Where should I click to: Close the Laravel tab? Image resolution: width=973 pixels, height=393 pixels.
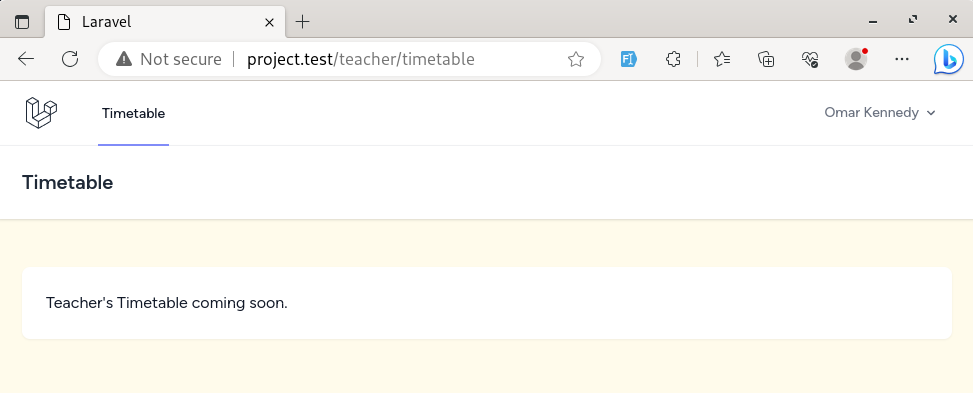[269, 22]
